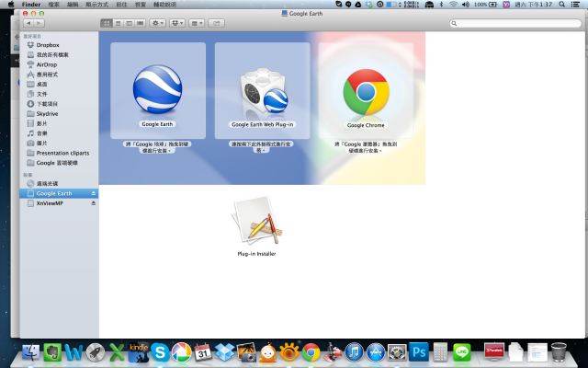Launch Evernote from the Dock
Viewport: 588px width, 368px height.
click(52, 352)
